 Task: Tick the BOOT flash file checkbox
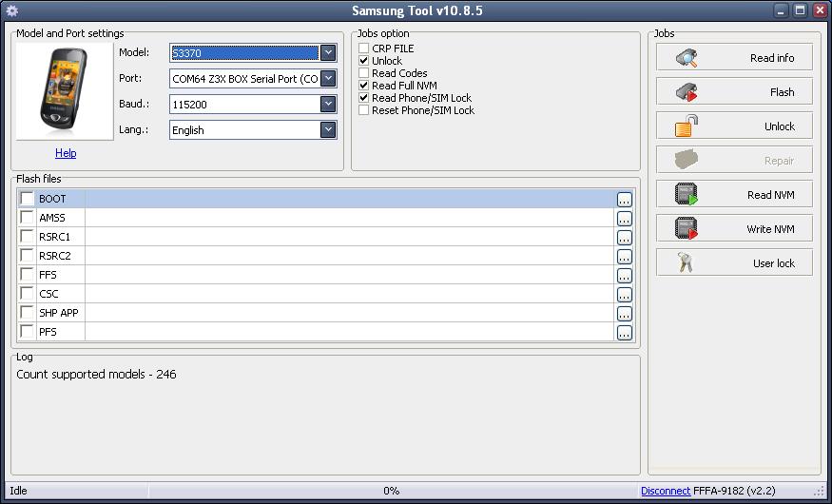[x=27, y=199]
